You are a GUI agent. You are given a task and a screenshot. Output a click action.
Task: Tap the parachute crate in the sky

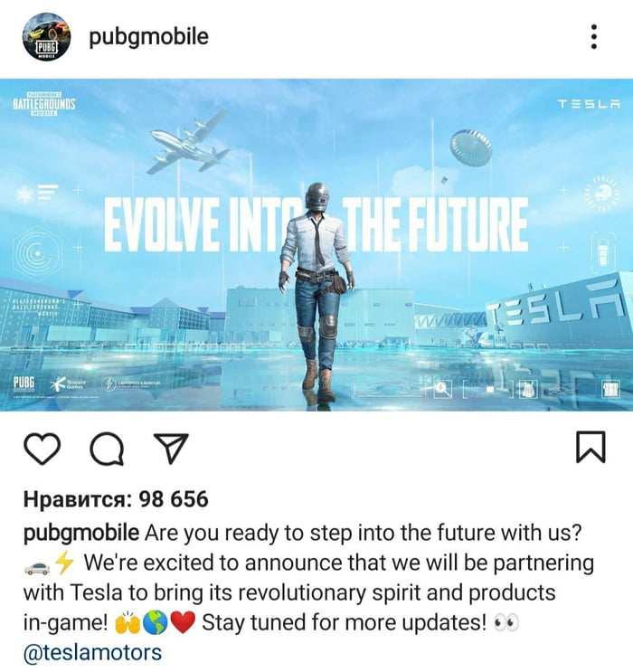(x=470, y=147)
